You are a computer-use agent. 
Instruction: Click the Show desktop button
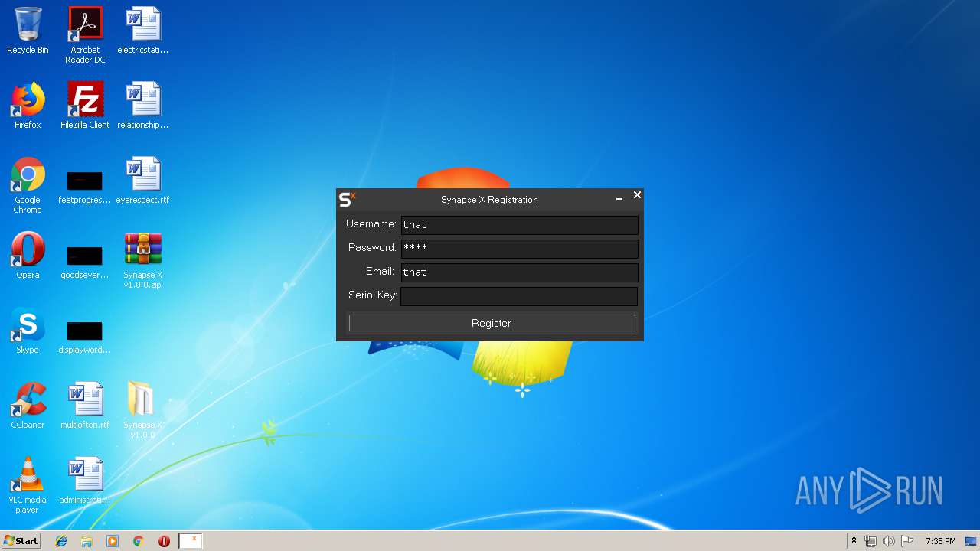click(972, 541)
